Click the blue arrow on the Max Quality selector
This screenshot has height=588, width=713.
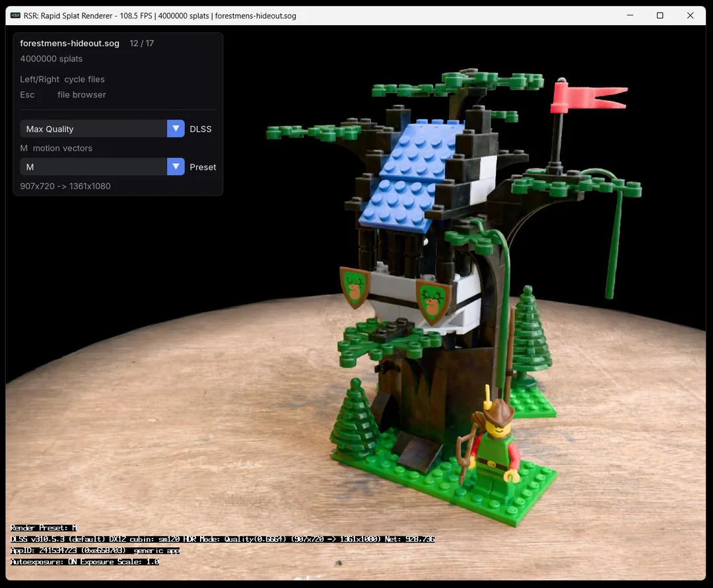pos(175,129)
